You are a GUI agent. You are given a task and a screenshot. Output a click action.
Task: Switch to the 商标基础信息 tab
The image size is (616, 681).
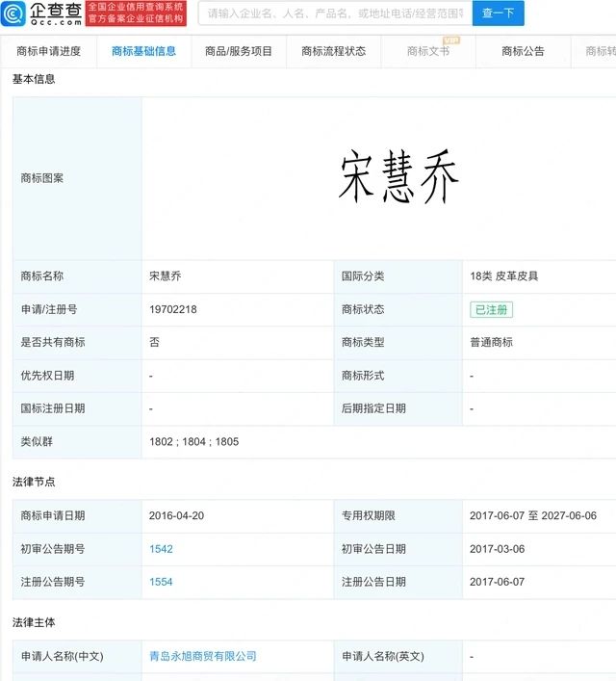coord(143,51)
